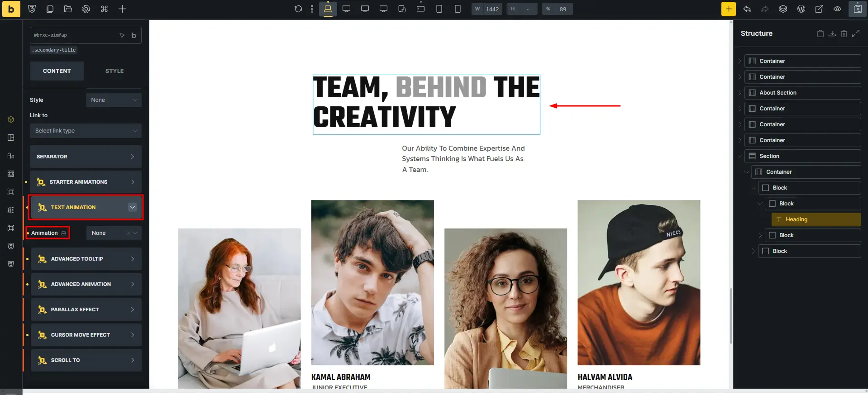This screenshot has height=395, width=868.
Task: Click the Kamal Abraham name text
Action: (x=341, y=377)
